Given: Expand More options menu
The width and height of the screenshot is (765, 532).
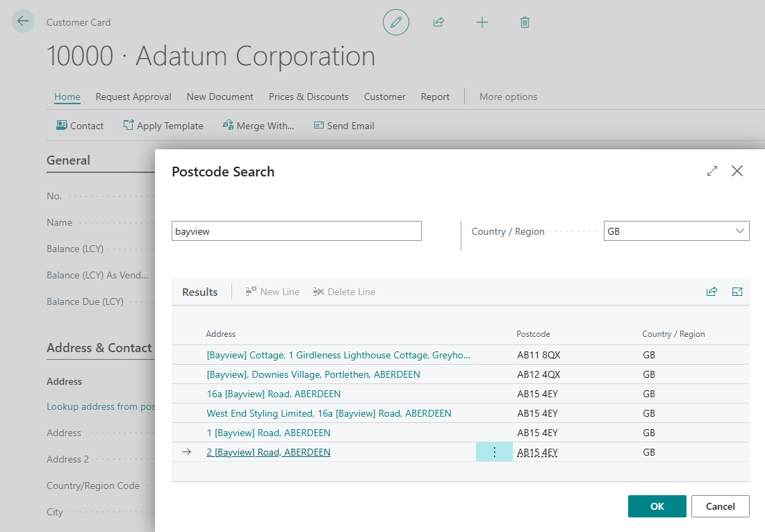Looking at the screenshot, I should (x=508, y=97).
